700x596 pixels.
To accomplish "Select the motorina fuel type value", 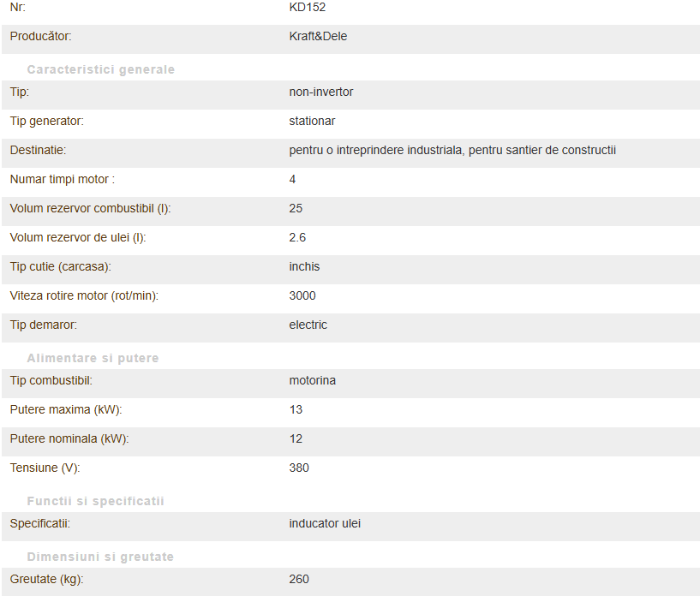I will coord(313,380).
